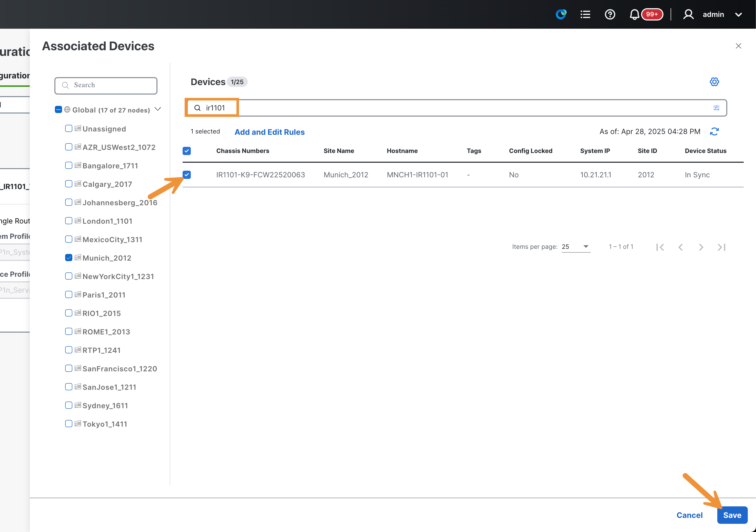756x532 pixels.
Task: Click the Devices 1/25 count badge
Action: click(x=237, y=82)
